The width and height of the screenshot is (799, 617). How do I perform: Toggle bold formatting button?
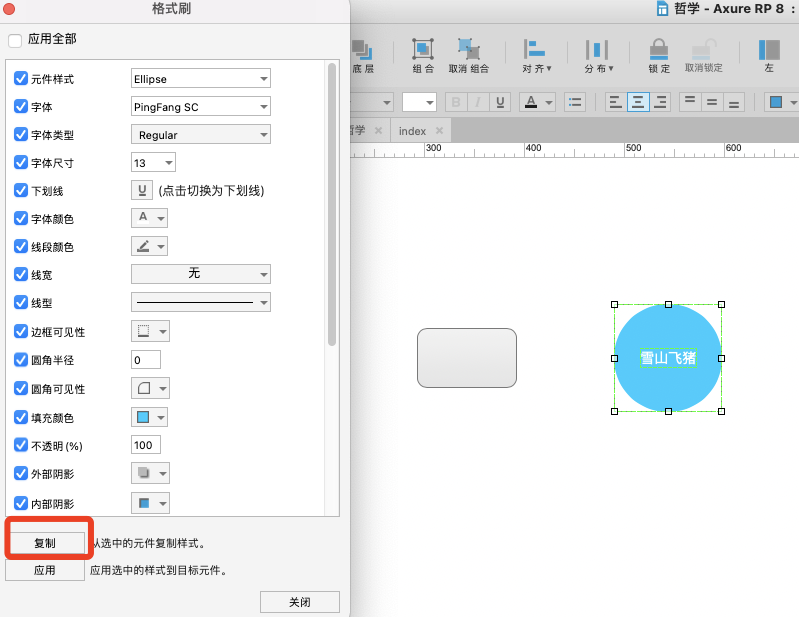456,102
